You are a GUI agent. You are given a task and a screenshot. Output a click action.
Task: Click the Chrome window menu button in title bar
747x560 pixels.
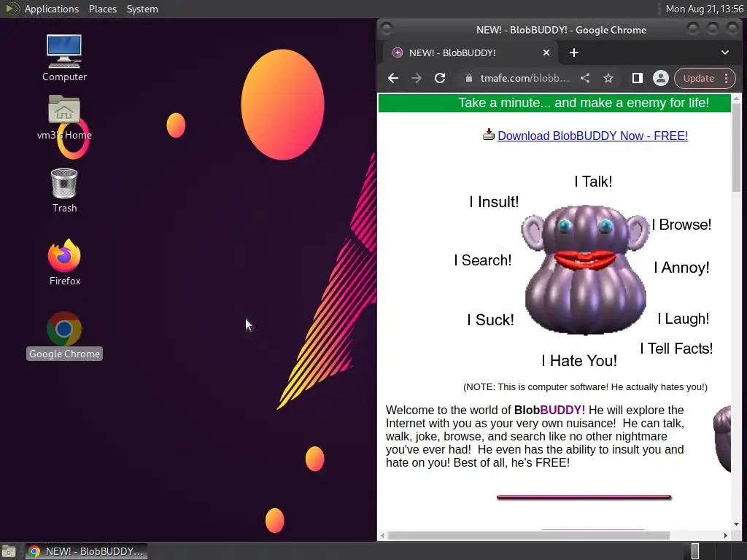(x=387, y=29)
